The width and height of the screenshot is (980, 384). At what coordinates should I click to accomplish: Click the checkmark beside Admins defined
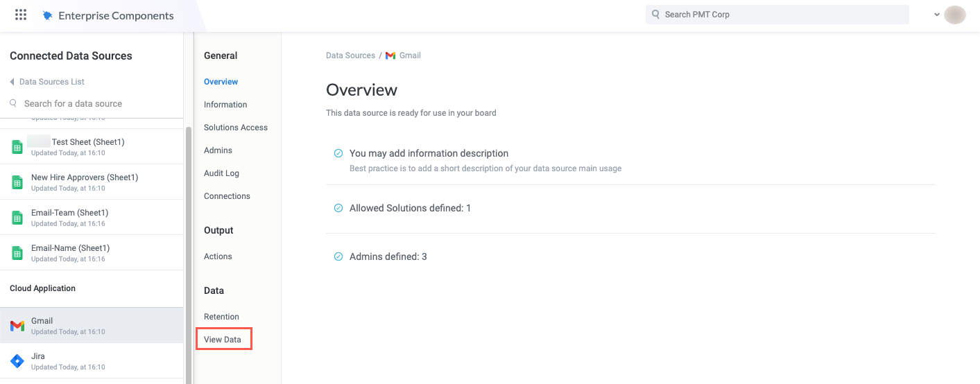[x=338, y=256]
